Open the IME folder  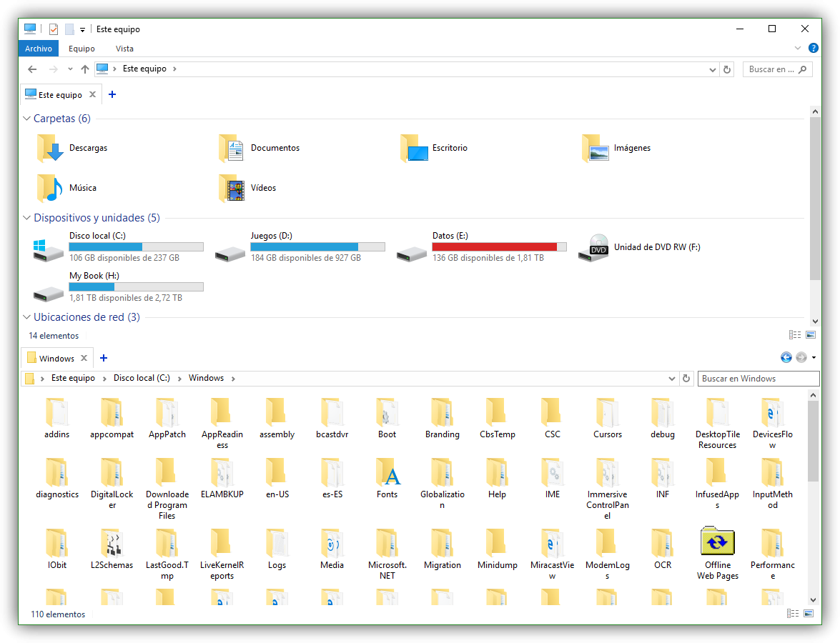click(553, 478)
